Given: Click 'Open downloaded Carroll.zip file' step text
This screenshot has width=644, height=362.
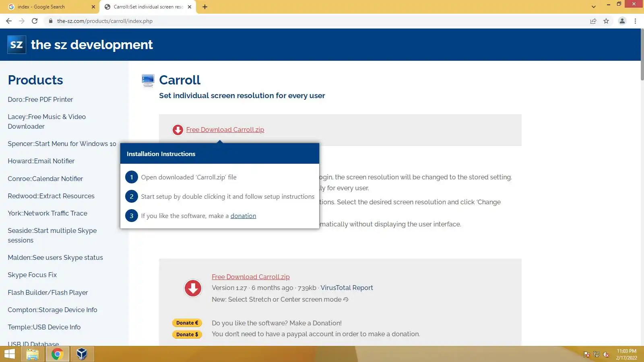Looking at the screenshot, I should point(188,177).
